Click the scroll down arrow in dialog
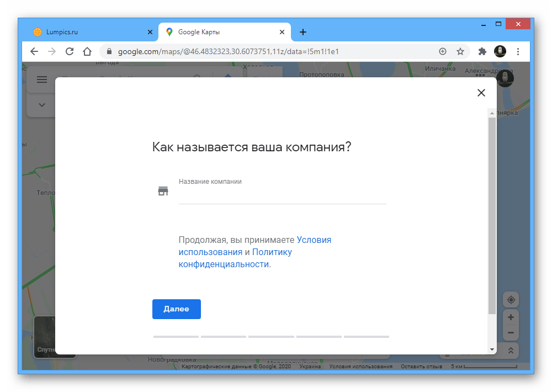The height and width of the screenshot is (392, 552). pos(492,349)
